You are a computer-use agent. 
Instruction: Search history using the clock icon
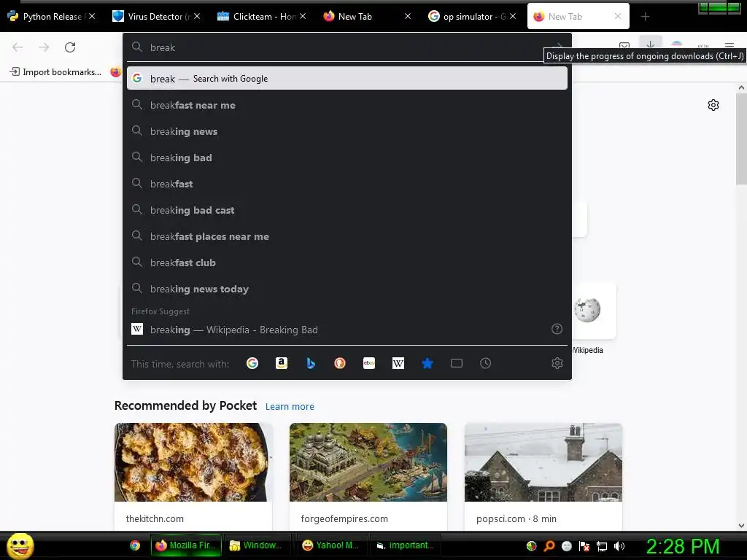[485, 363]
